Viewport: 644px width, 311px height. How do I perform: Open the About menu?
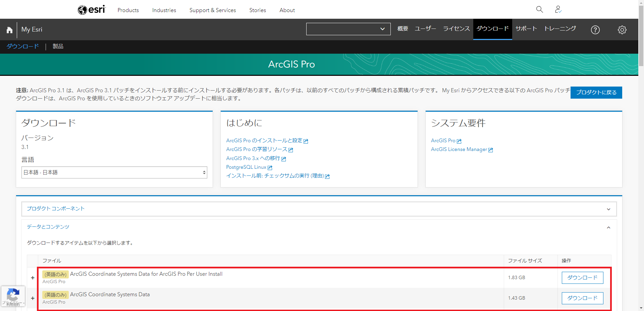pos(287,10)
